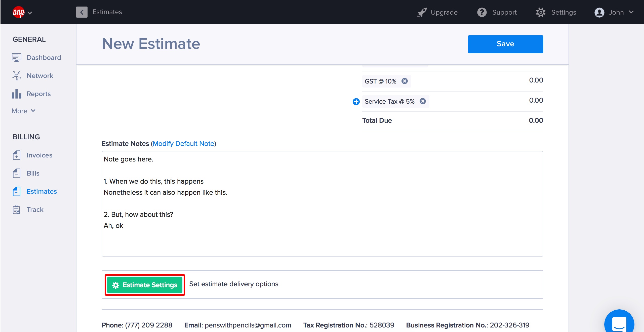
Task: Open Bills in the Billing section
Action: pyautogui.click(x=33, y=173)
